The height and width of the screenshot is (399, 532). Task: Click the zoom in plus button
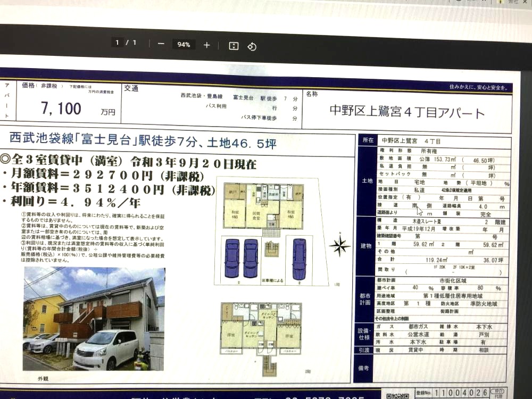click(207, 45)
